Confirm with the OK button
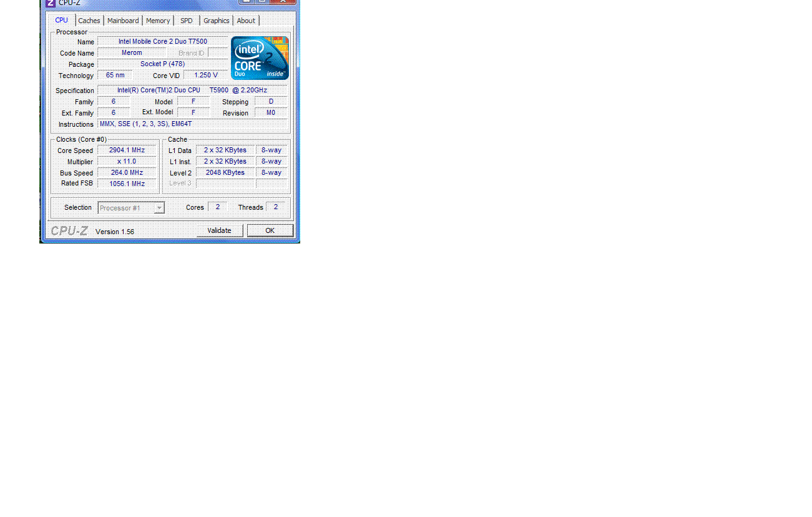 (270, 230)
